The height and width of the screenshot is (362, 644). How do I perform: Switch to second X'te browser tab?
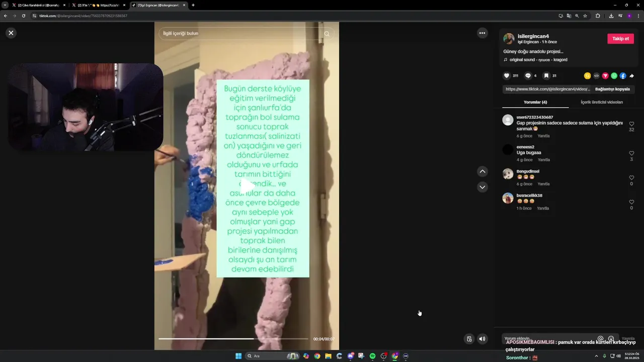pos(99,5)
